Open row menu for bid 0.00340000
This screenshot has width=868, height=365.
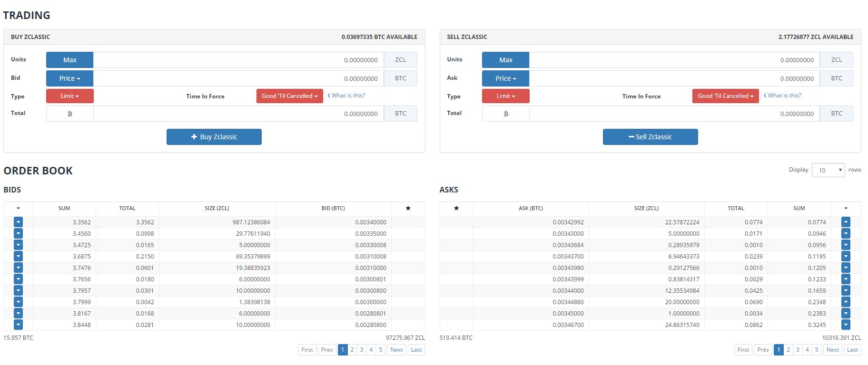coord(18,222)
